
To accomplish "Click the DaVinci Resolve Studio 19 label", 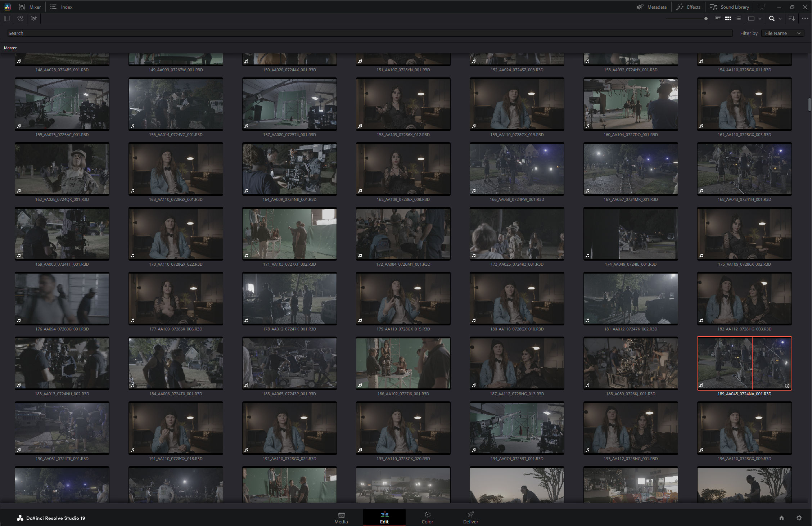I will 55,518.
